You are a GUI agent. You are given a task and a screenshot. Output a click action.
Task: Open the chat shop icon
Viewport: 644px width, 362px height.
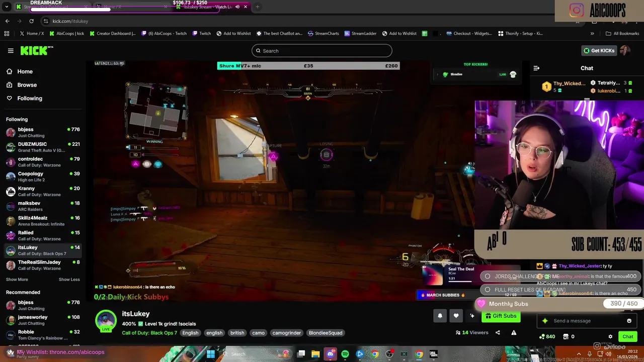tap(566, 337)
